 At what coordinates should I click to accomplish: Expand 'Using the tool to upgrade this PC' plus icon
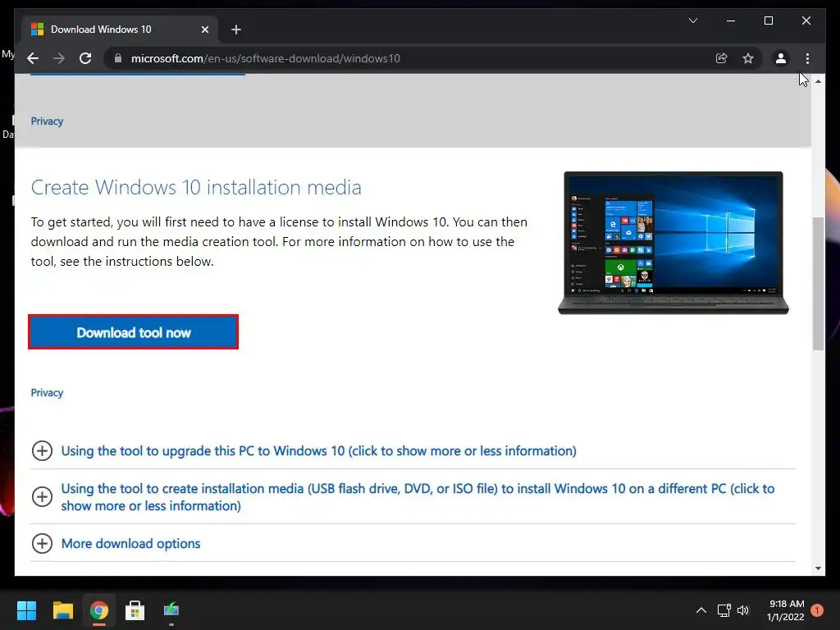(42, 450)
